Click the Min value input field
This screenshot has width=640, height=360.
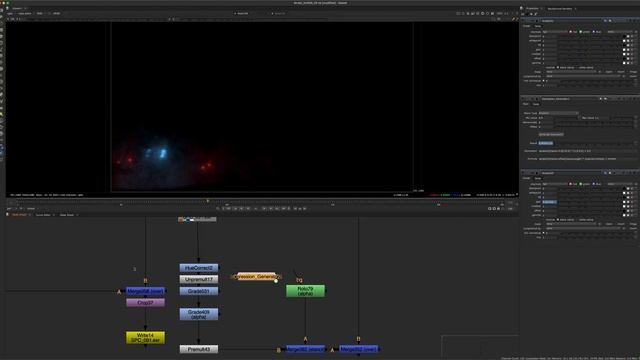click(546, 118)
